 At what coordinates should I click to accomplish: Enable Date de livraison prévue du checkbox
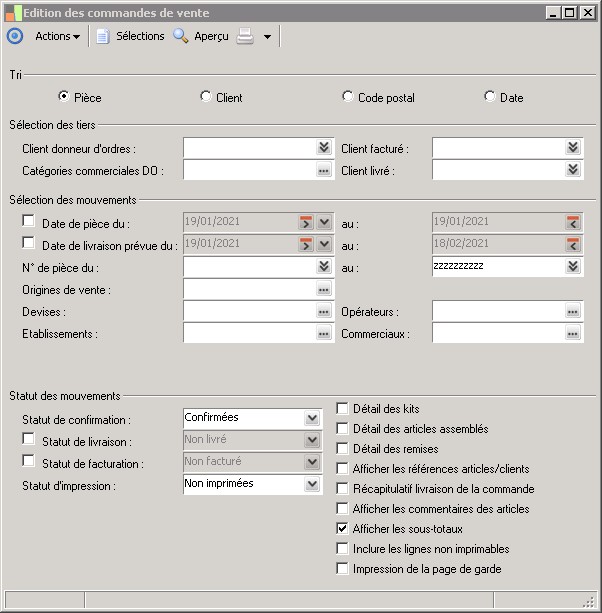point(28,242)
